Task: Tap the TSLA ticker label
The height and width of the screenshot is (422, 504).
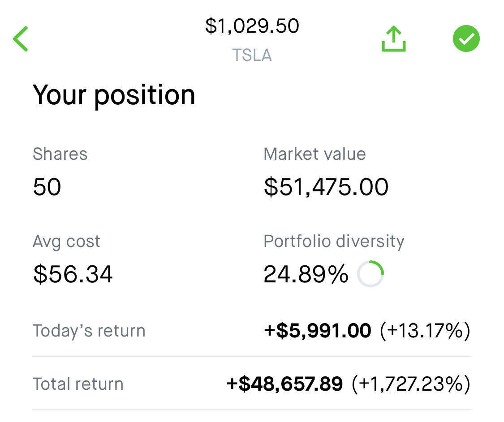Action: [252, 55]
